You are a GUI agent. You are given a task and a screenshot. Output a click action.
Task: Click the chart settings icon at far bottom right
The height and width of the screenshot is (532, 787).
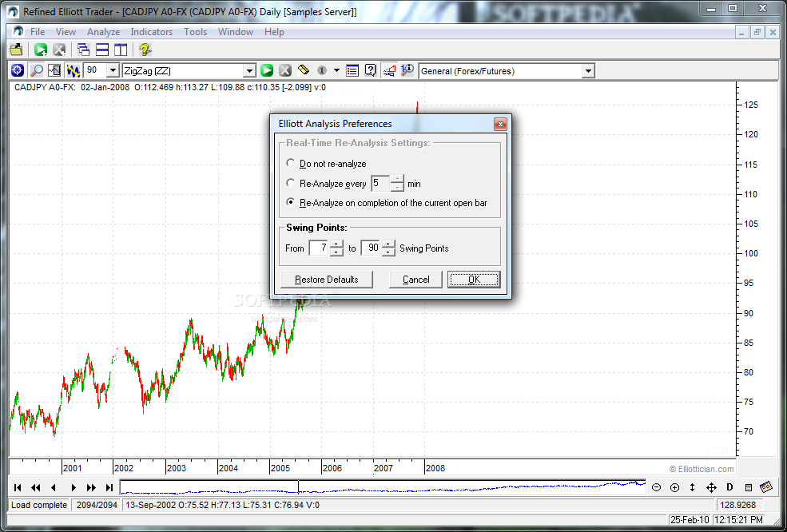[765, 486]
